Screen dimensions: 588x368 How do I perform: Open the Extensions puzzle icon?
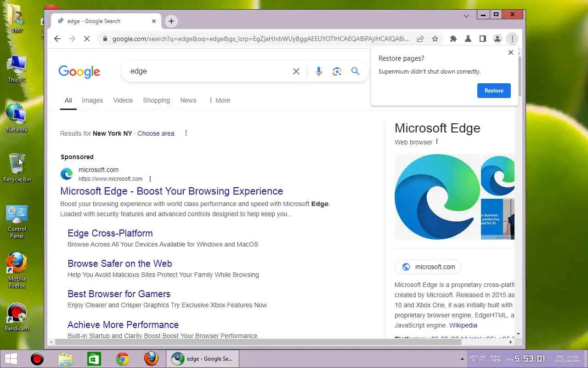453,39
